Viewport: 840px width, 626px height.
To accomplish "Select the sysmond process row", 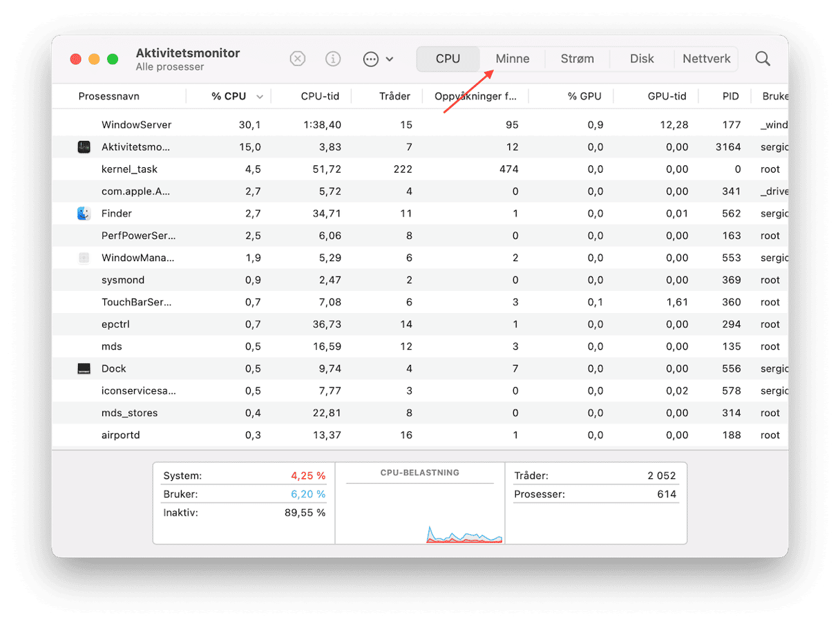I will tap(420, 280).
